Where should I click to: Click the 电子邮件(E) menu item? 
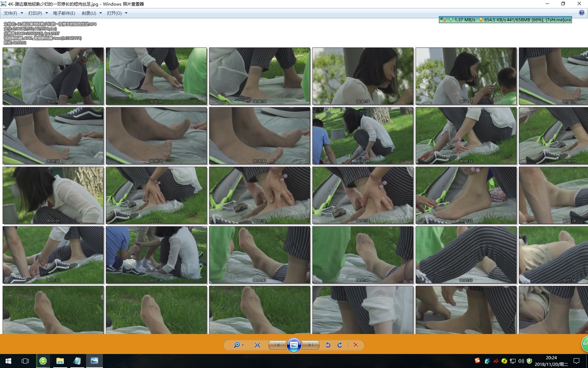click(64, 13)
